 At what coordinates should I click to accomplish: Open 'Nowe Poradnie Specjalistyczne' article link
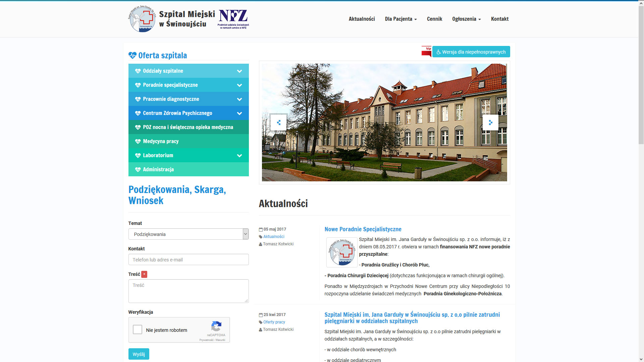coord(363,229)
